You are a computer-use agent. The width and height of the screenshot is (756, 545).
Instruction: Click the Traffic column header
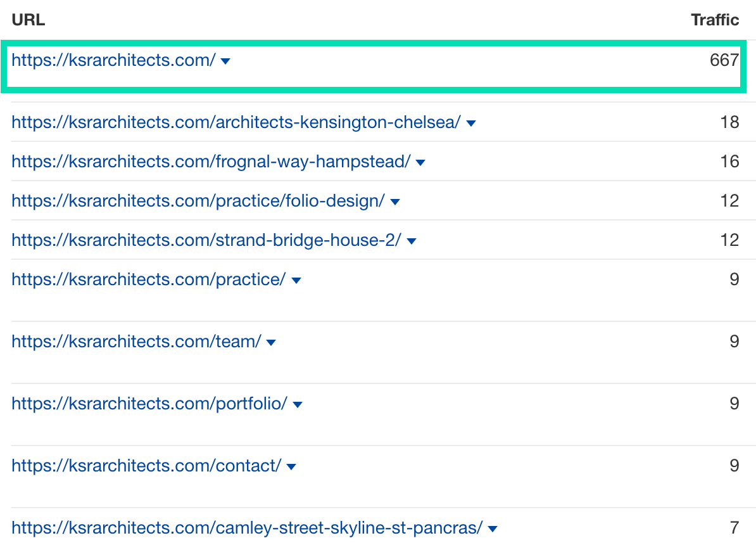[x=715, y=20]
